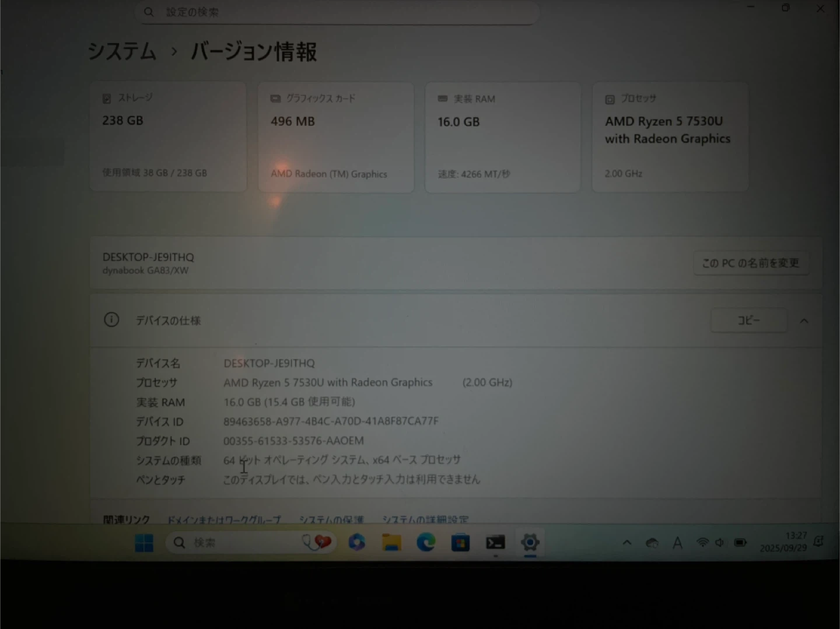Click the storage icon on ストレージ card
The width and height of the screenshot is (840, 629).
tap(107, 99)
